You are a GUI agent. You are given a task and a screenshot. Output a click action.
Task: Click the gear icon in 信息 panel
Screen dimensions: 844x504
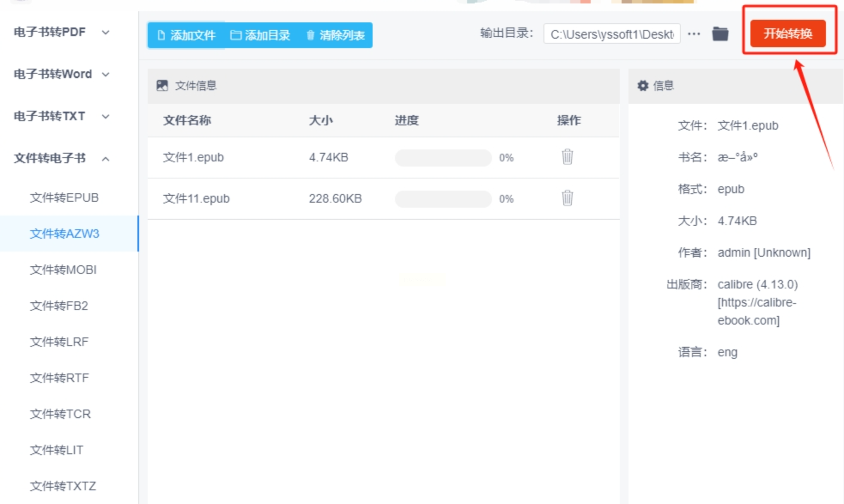[x=643, y=86]
